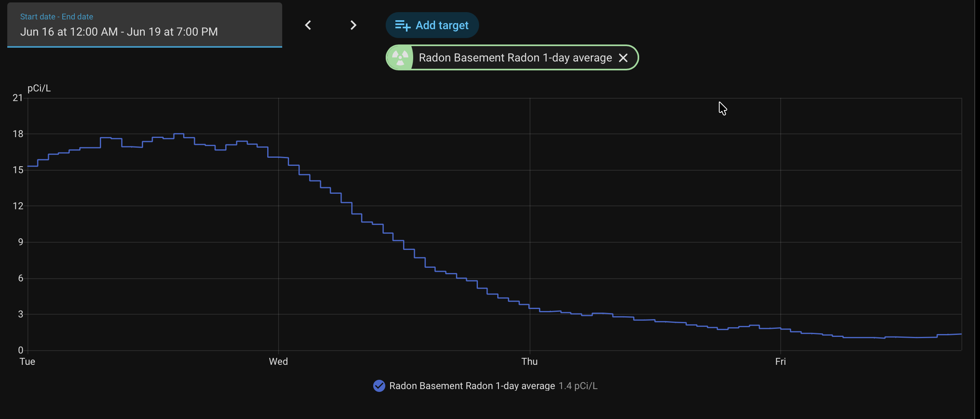
Task: Click the Jun 16 - Jun 19 date text
Action: point(119,32)
